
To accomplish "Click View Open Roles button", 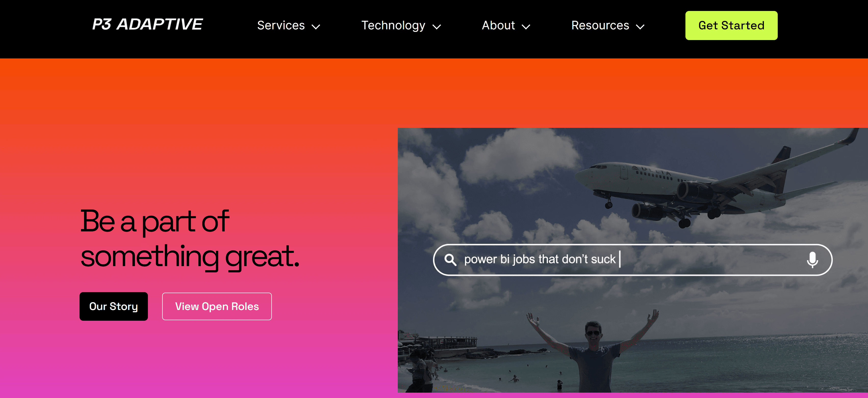I will pos(217,306).
